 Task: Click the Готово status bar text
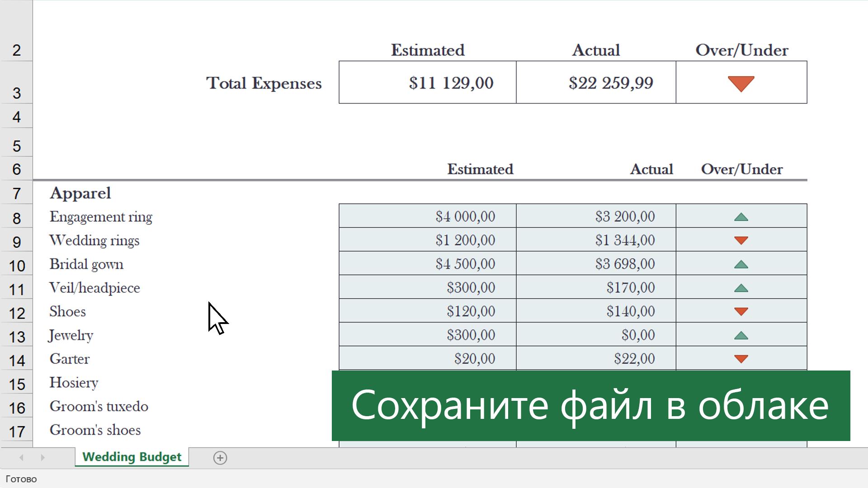(21, 479)
